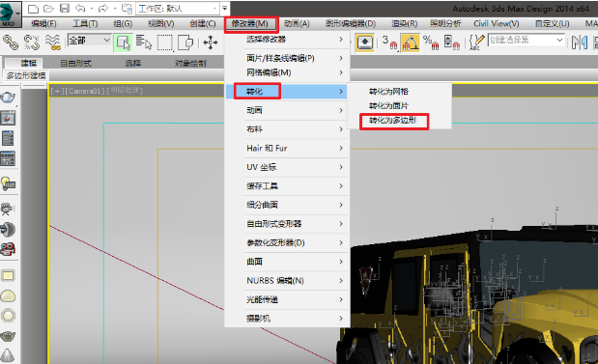The height and width of the screenshot is (364, 598).
Task: Activate the Select Object arrow tool
Action: (x=124, y=42)
